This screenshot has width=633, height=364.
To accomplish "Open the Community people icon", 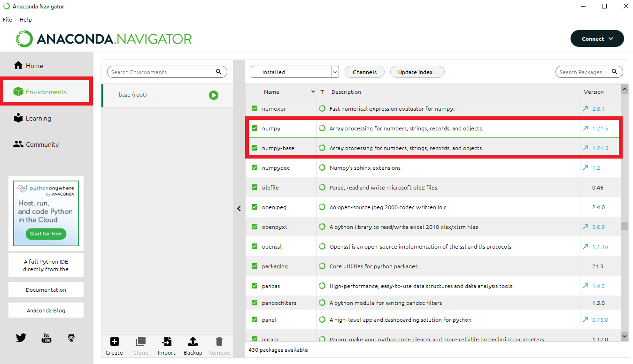I will click(x=18, y=144).
